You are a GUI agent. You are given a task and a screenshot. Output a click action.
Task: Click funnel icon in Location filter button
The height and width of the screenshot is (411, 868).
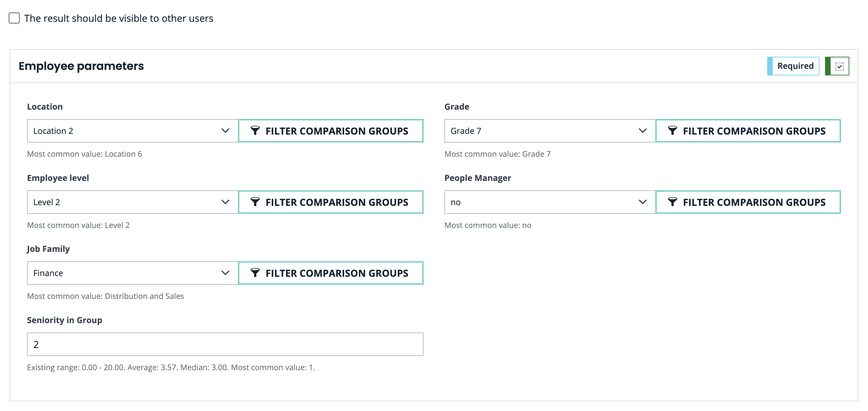255,130
